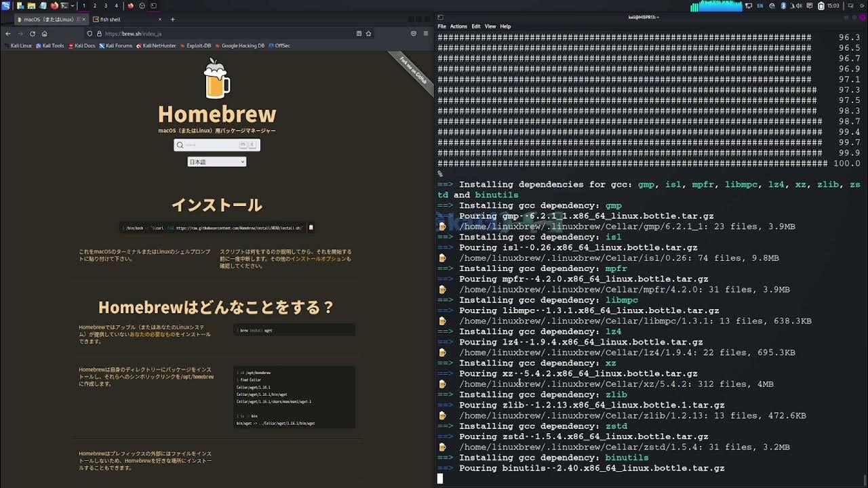Open the Bluetooth tray icon

tap(783, 6)
